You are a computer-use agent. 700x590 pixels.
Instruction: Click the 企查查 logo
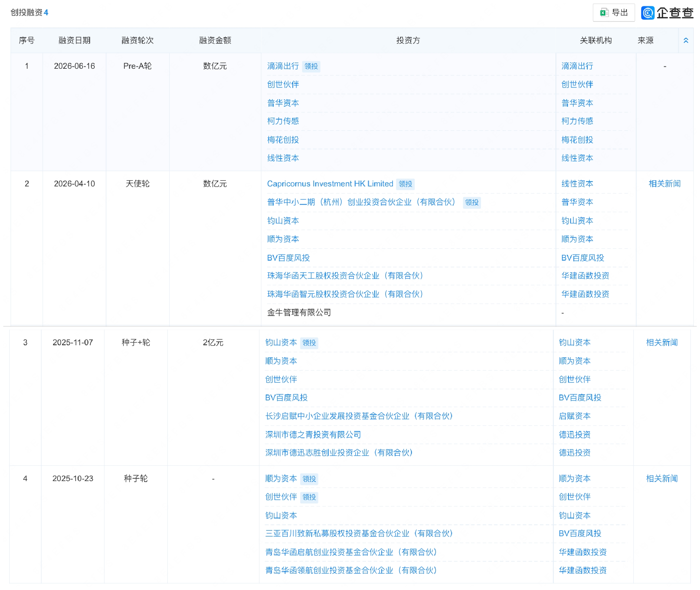(x=667, y=13)
